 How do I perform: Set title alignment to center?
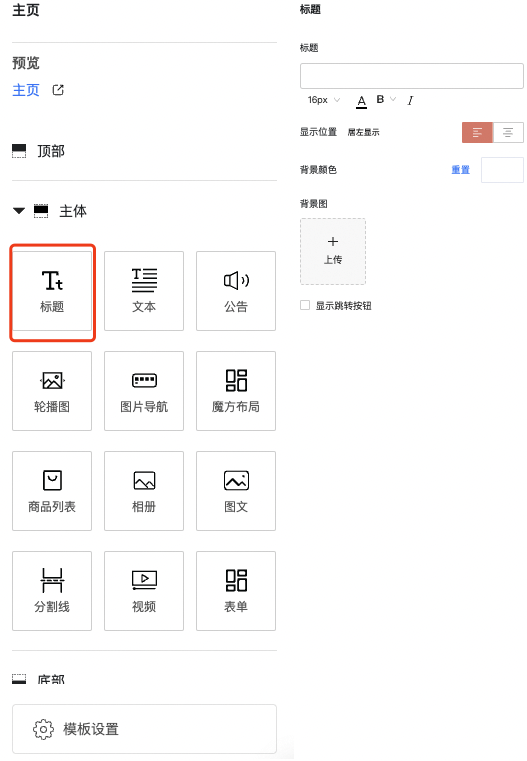pos(508,132)
